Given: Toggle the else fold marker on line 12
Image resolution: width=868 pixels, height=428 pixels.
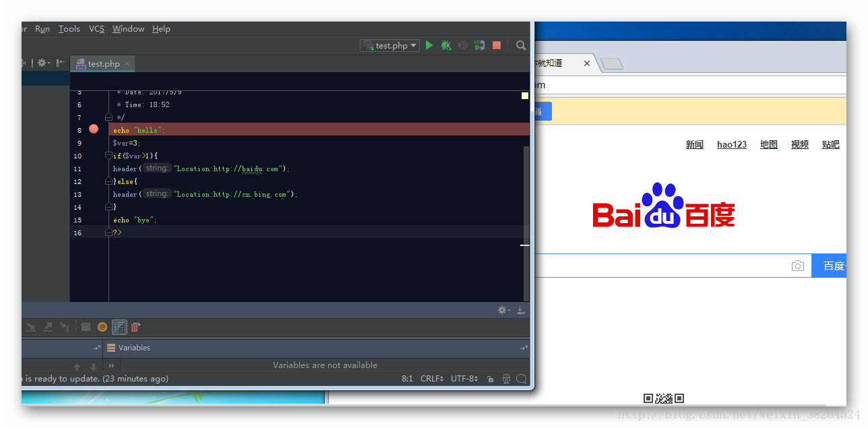Looking at the screenshot, I should [108, 181].
